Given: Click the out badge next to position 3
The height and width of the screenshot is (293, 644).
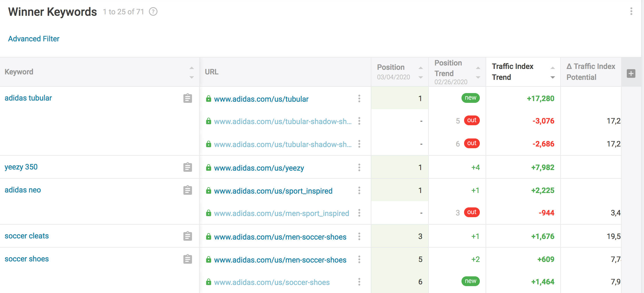Looking at the screenshot, I should pos(472,212).
